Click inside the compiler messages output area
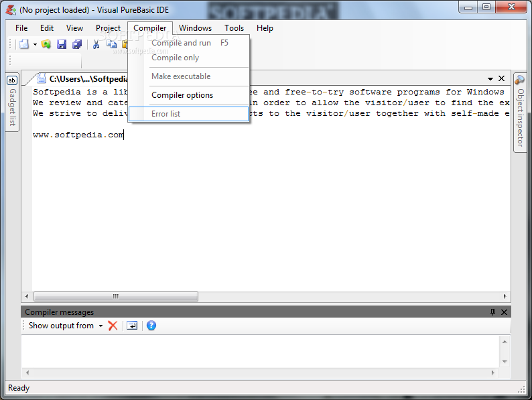 pos(261,352)
